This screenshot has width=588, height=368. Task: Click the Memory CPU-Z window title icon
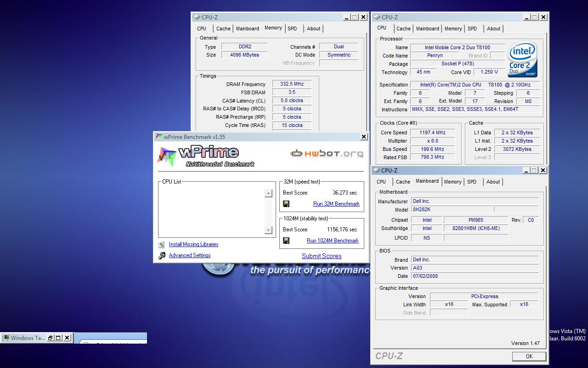pyautogui.click(x=197, y=17)
